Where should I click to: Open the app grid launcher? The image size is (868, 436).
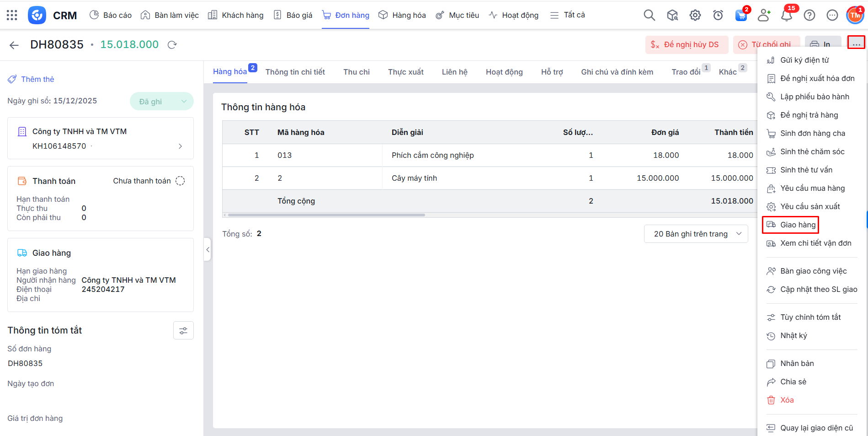click(x=12, y=15)
